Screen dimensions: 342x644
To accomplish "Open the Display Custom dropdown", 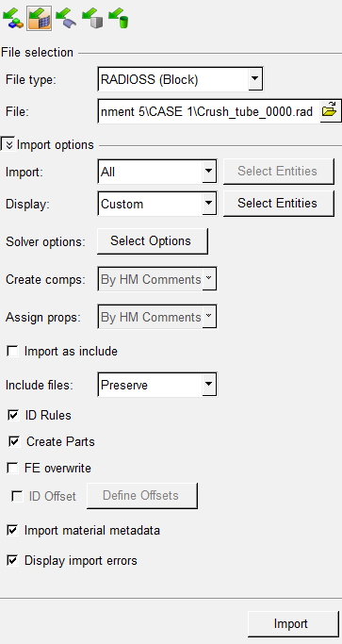I will click(x=208, y=204).
